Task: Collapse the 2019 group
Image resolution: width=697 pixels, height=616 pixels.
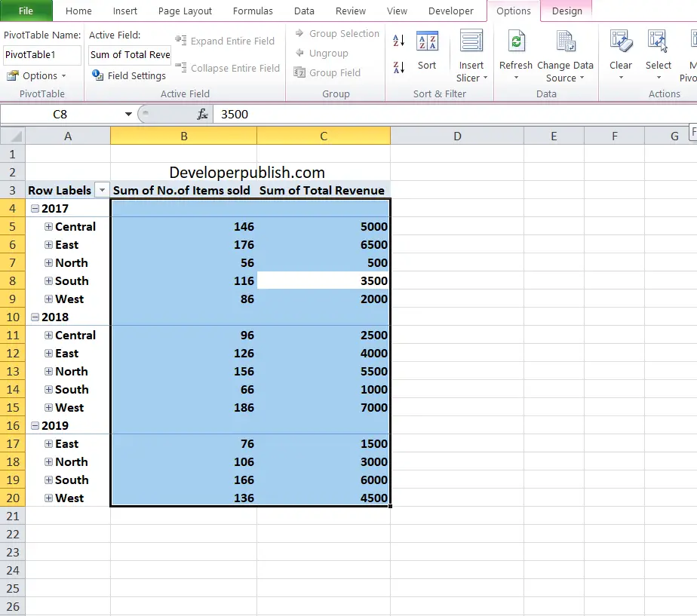Action: coord(35,426)
